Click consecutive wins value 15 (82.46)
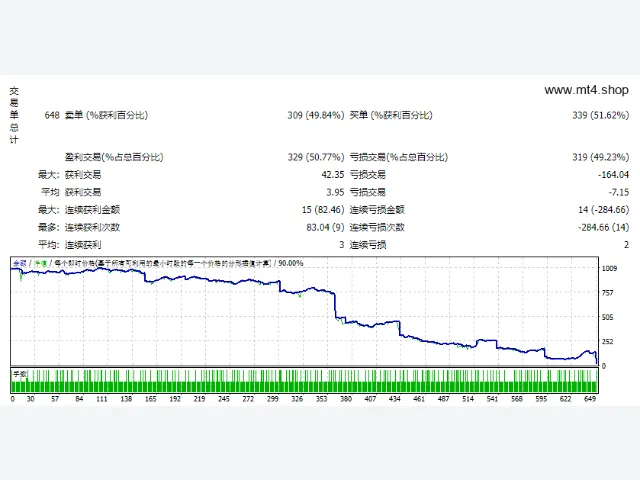Image resolution: width=640 pixels, height=480 pixels. point(323,210)
